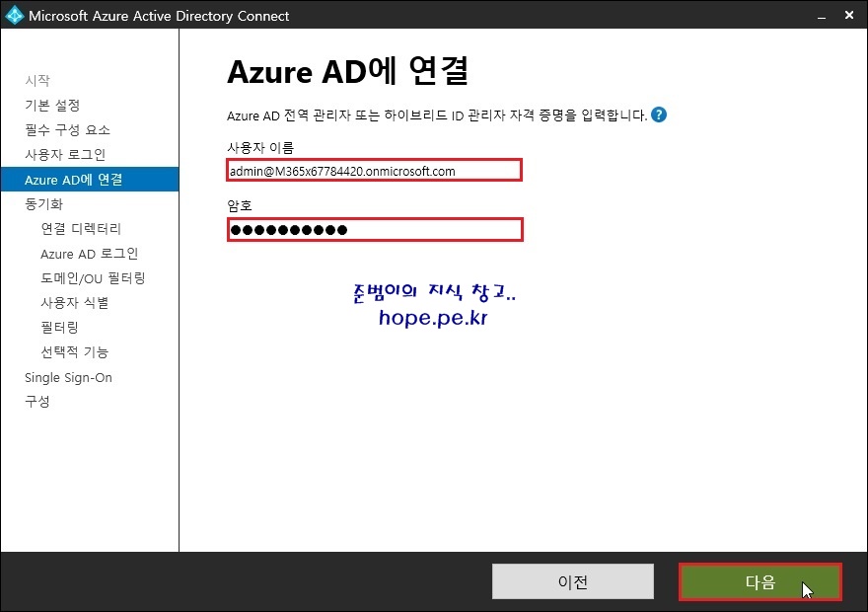Click the Azure AD Connect logo icon
The height and width of the screenshot is (612, 868).
[x=14, y=15]
